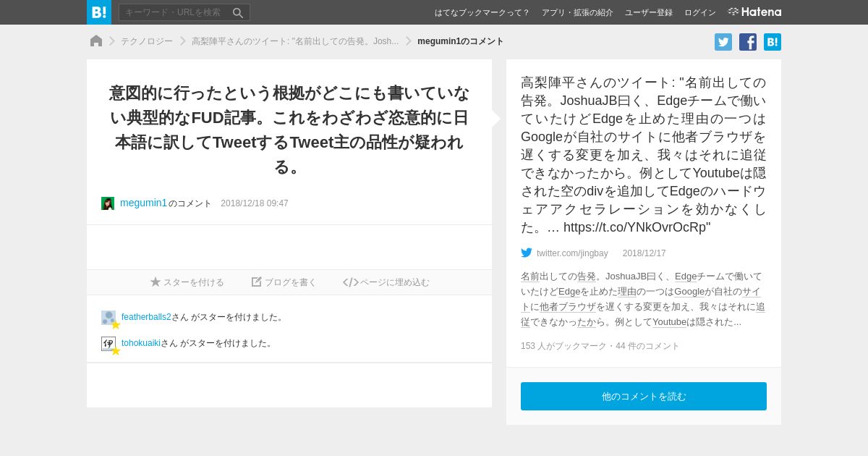
Task: Open アプリ・拡張の紹介 link
Action: [x=577, y=12]
